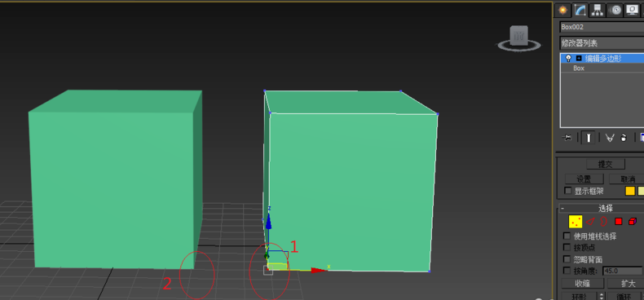Open the 修改器列表 modifier dropdown

[602, 42]
